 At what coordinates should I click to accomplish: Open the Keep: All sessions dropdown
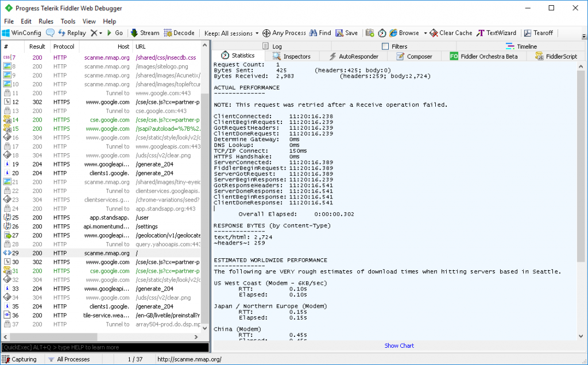coord(231,33)
